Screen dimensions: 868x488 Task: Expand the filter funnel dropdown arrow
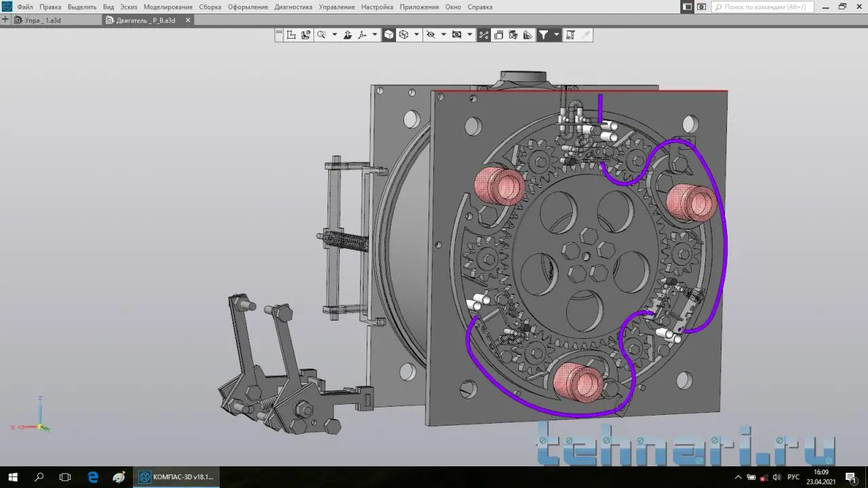click(556, 35)
